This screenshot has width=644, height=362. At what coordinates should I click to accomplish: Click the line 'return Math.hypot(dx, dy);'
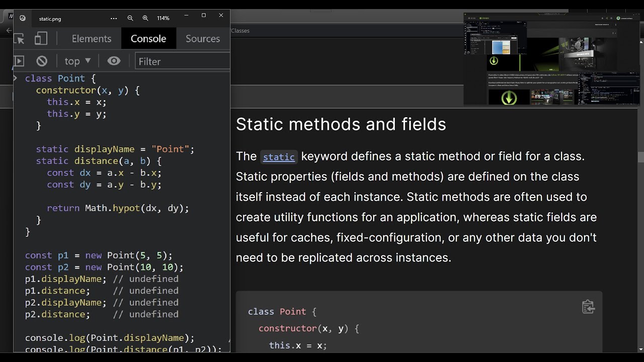coord(118,208)
